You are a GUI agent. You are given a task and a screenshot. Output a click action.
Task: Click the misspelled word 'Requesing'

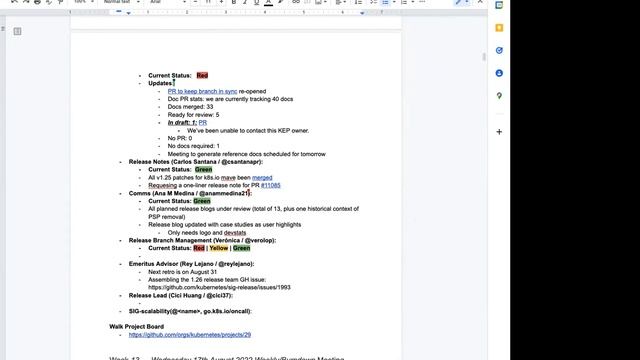(x=162, y=185)
